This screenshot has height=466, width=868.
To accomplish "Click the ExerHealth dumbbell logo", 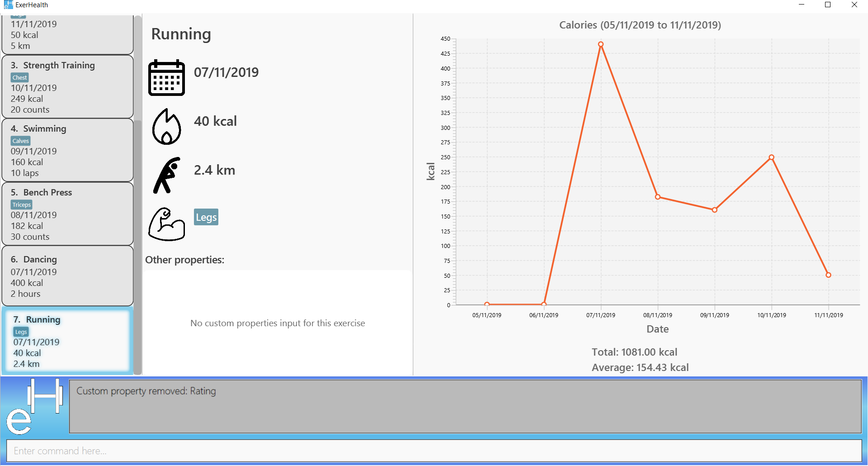I will pos(34,406).
